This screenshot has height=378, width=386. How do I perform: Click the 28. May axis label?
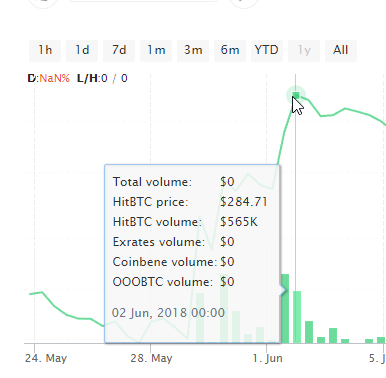click(151, 358)
